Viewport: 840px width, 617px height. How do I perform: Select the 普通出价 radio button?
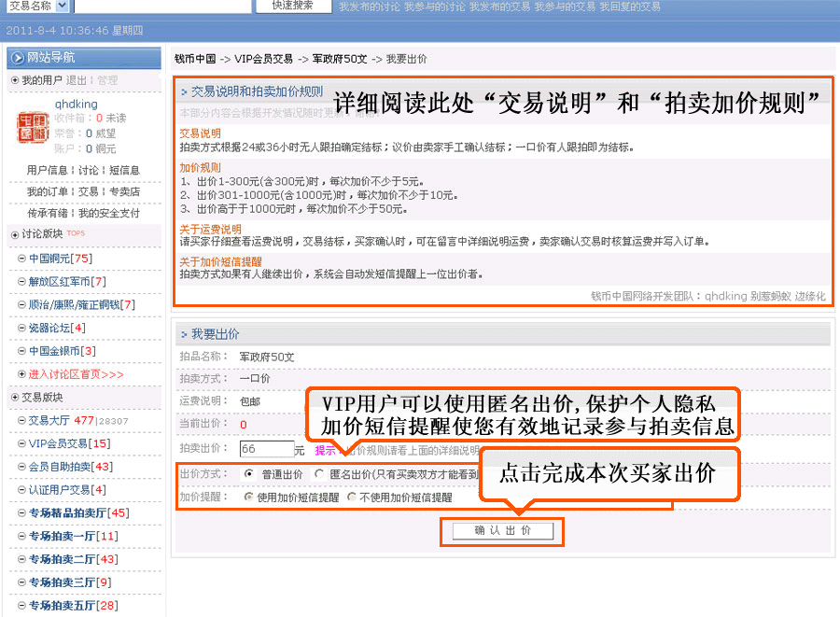pos(249,474)
